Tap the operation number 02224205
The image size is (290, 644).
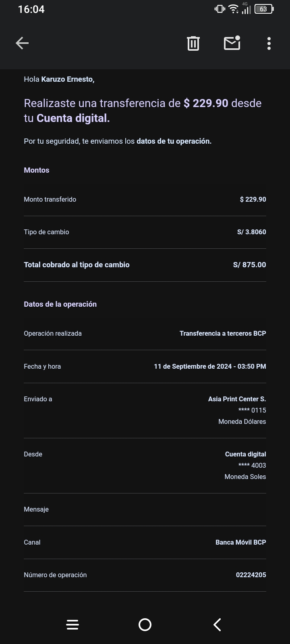(x=251, y=575)
